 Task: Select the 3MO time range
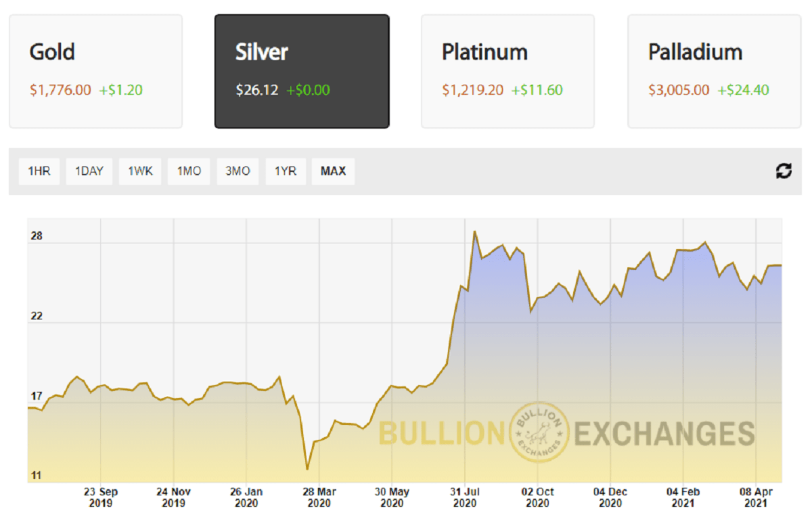pyautogui.click(x=238, y=171)
